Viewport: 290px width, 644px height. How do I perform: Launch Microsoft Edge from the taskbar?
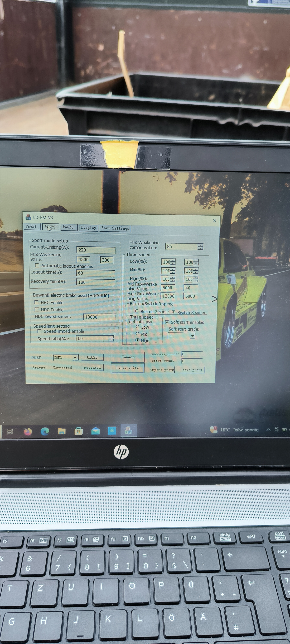tap(45, 431)
